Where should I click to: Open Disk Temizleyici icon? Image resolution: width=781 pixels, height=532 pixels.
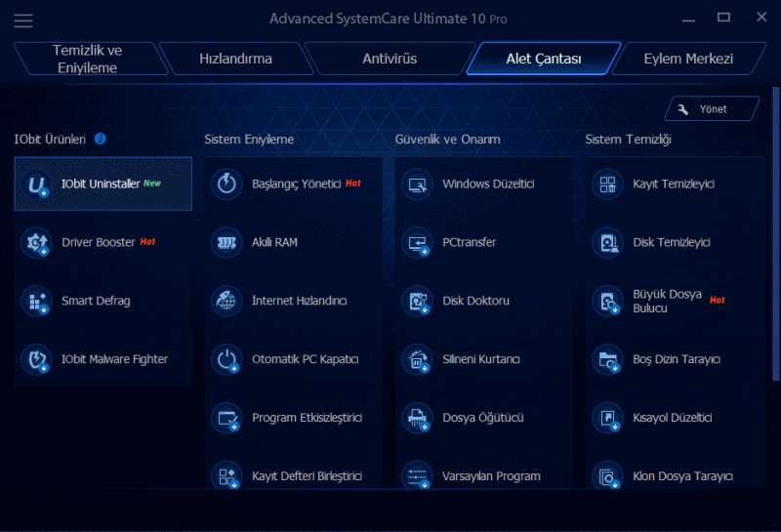point(607,243)
